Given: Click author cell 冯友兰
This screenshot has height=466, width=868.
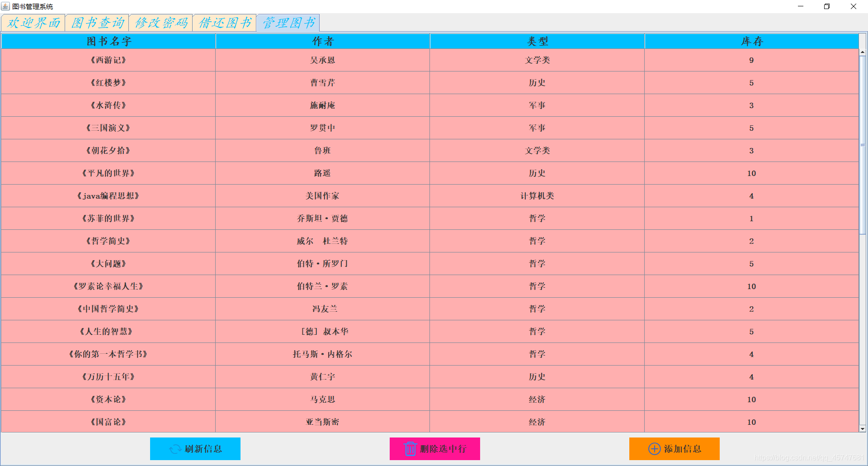Looking at the screenshot, I should (x=323, y=309).
